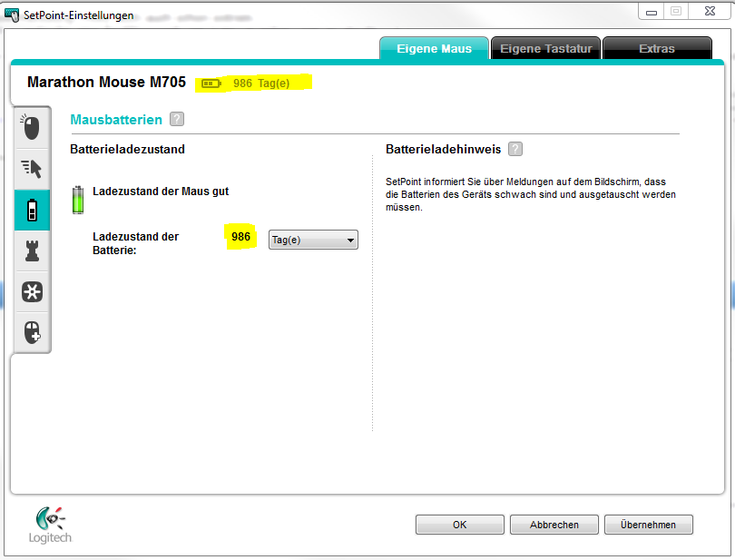The height and width of the screenshot is (560, 735).
Task: Click the highlighted 986 battery value
Action: click(241, 236)
